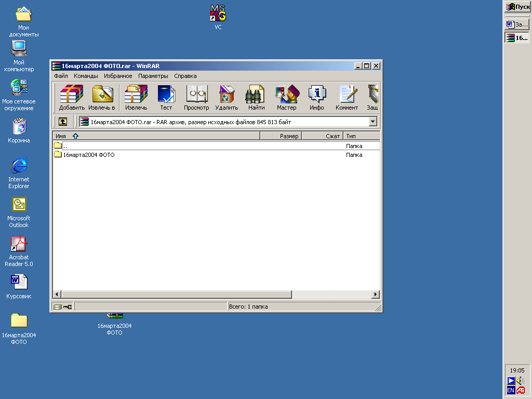The height and width of the screenshot is (399, 532).
Task: Open Мои документы desktop icon
Action: tap(23, 22)
